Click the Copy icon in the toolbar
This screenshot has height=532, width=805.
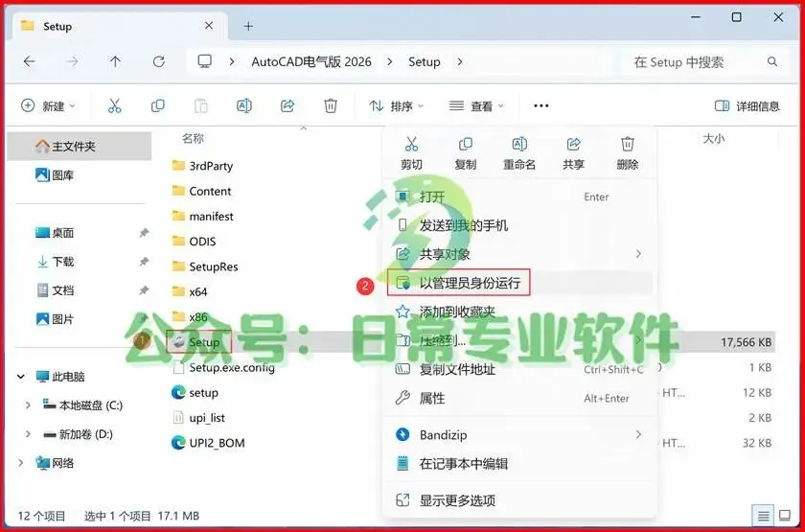click(157, 105)
